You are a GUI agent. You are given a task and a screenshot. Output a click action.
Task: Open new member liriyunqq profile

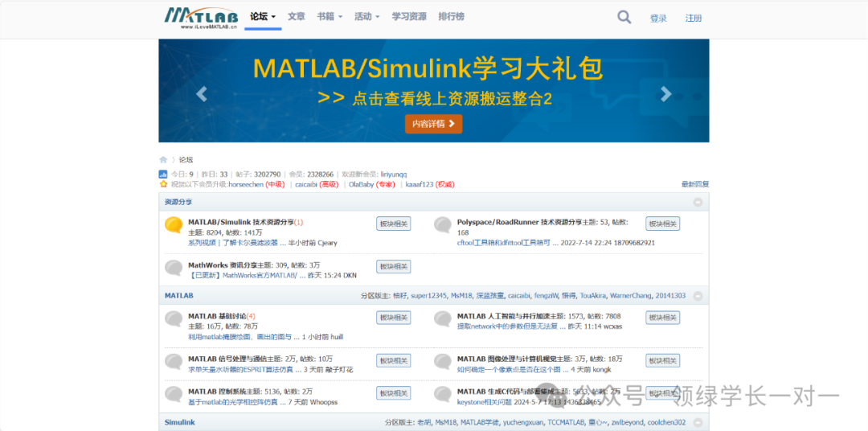(394, 174)
